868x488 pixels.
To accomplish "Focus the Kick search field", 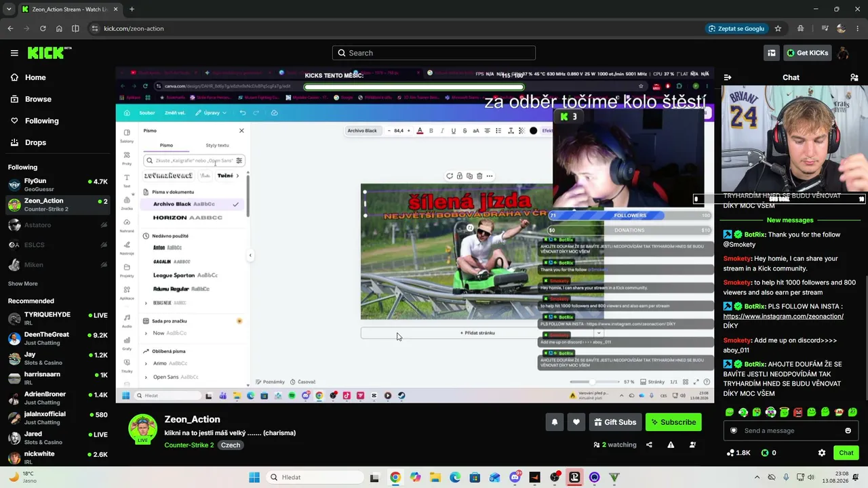I will [434, 53].
